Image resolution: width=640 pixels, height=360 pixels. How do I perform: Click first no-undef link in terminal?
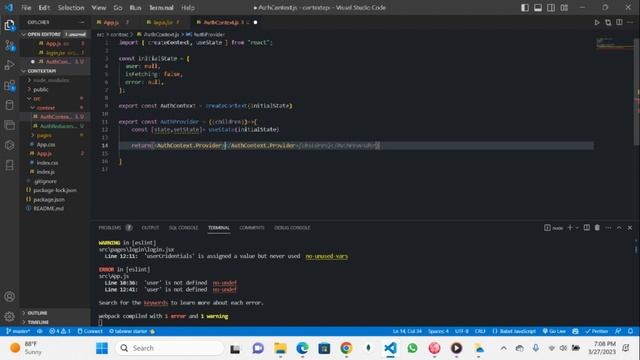point(224,283)
